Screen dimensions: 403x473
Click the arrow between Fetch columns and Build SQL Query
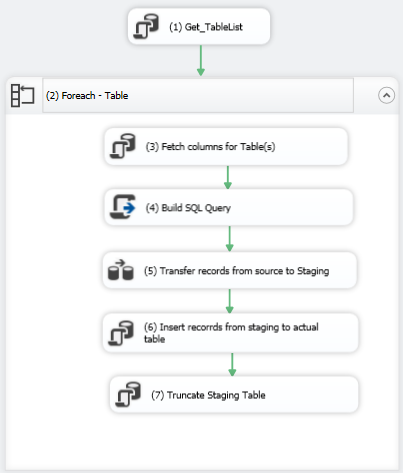click(x=228, y=177)
